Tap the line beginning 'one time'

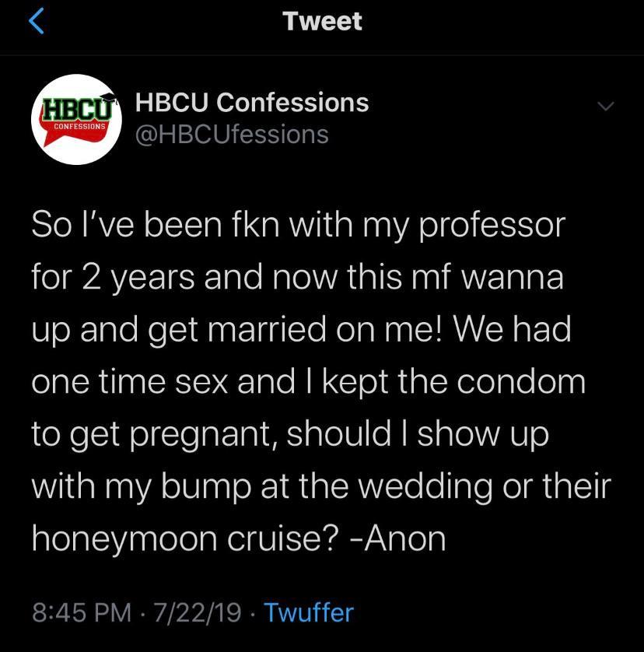tap(307, 381)
